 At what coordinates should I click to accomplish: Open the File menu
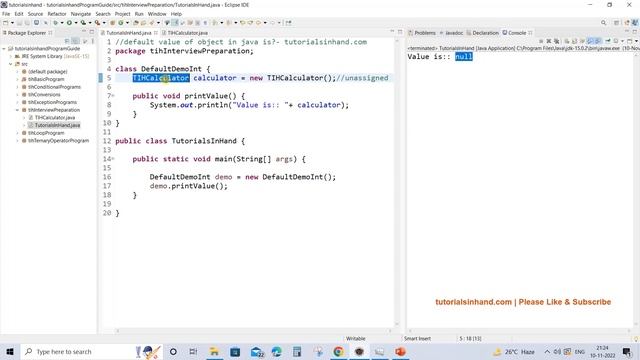(x=6, y=14)
